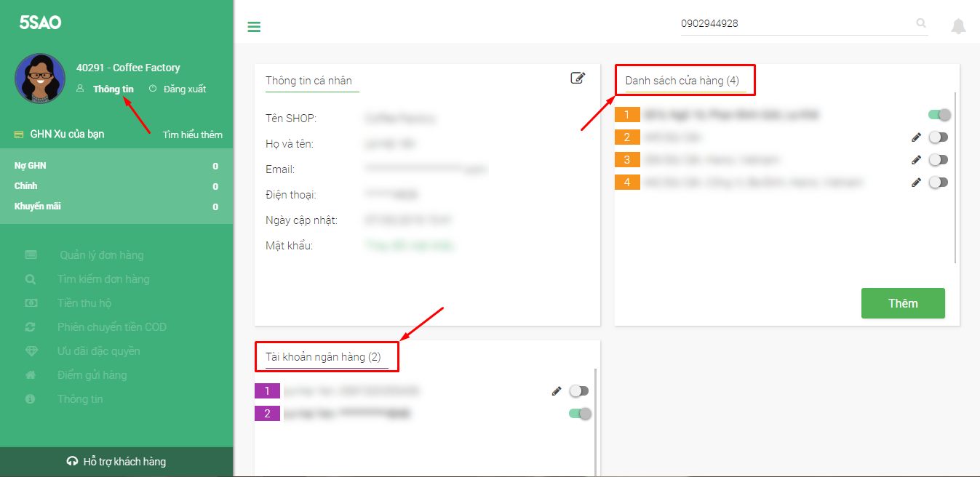Screen dimensions: 980x477
Task: Toggle store number 1 switch off
Action: pyautogui.click(x=939, y=114)
